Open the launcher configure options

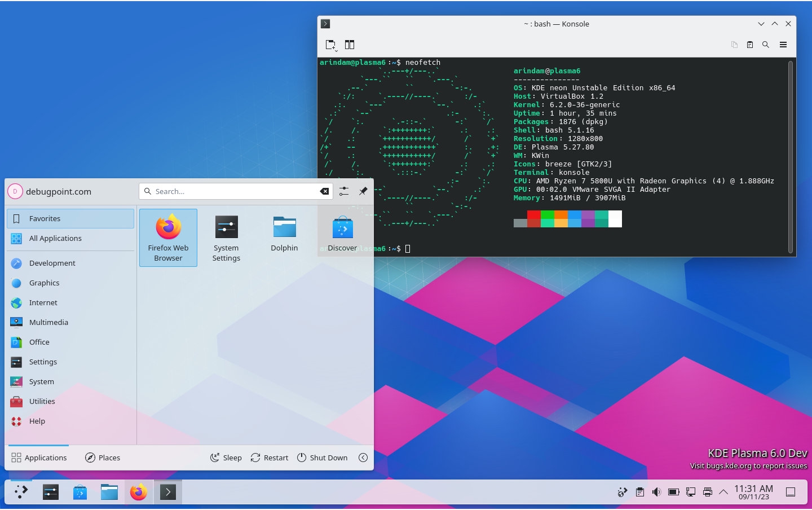pos(344,191)
